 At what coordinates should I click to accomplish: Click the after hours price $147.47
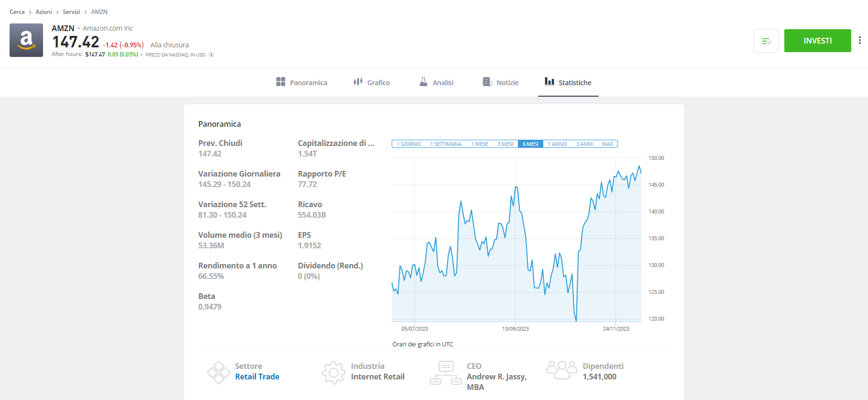95,55
